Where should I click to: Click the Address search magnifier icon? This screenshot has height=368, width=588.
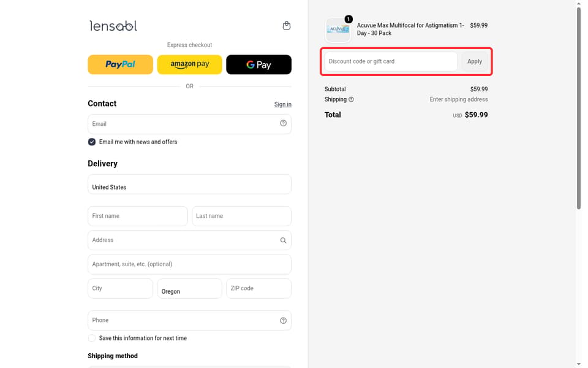pyautogui.click(x=283, y=240)
